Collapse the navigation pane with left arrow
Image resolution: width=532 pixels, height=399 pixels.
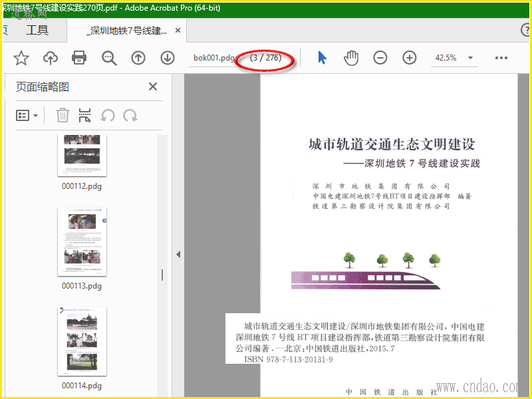tap(178, 255)
